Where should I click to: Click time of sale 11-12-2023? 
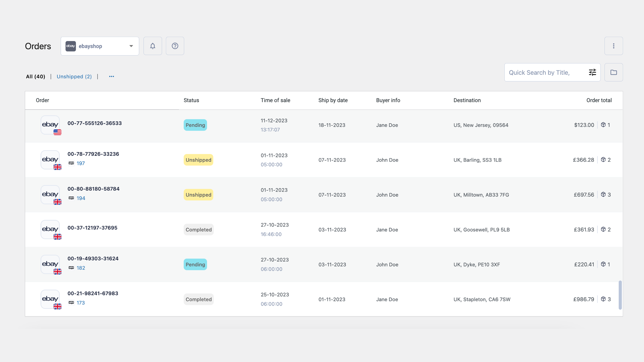click(274, 121)
